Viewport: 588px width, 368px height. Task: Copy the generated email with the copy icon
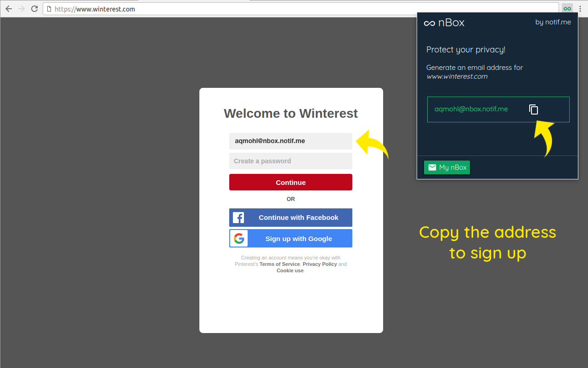tap(533, 109)
